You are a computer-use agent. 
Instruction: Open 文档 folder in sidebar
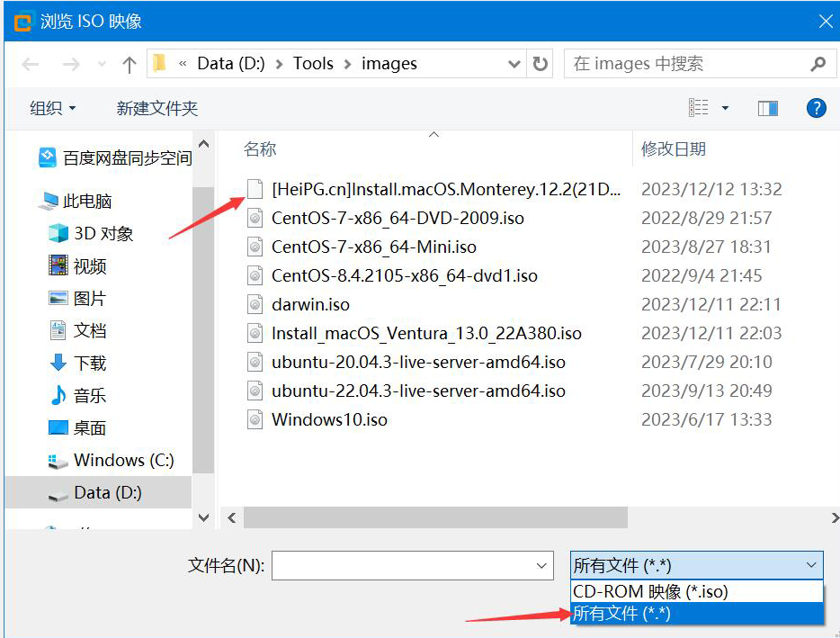coord(77,330)
